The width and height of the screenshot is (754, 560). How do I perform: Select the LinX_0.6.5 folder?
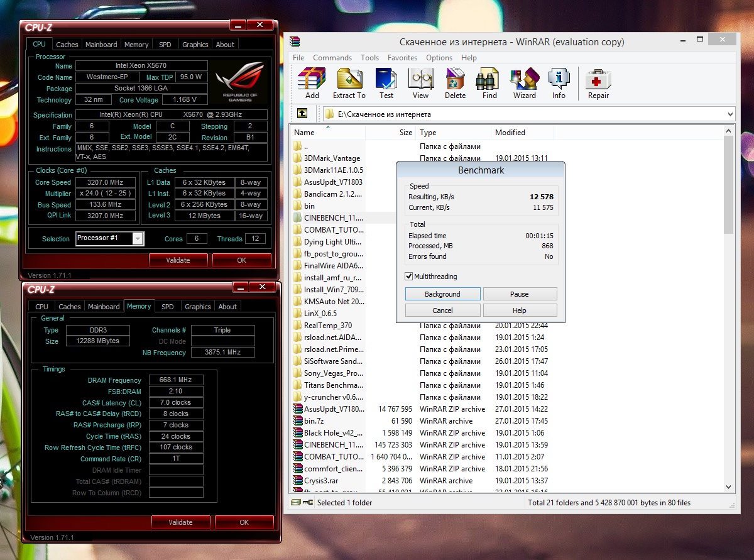click(x=320, y=314)
